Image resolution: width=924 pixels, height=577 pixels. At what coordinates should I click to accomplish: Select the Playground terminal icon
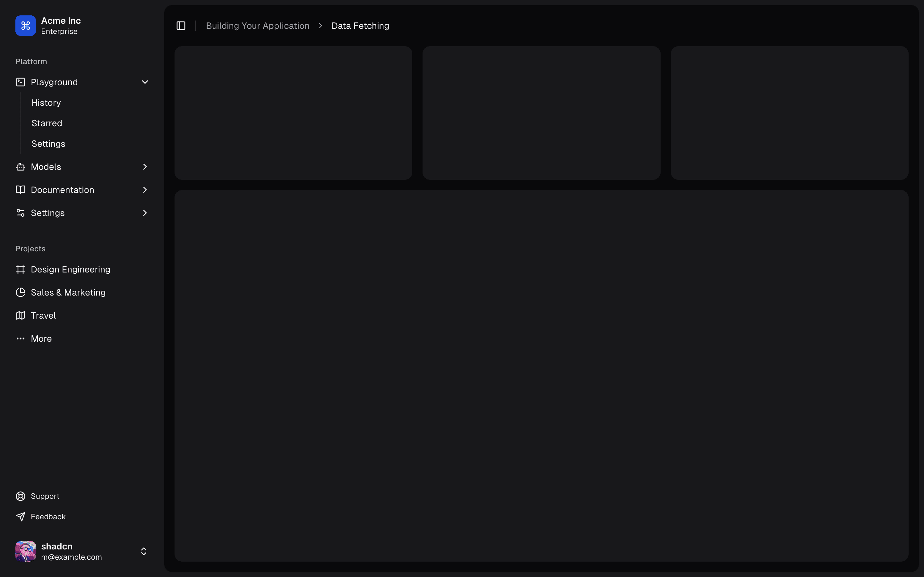tap(20, 82)
